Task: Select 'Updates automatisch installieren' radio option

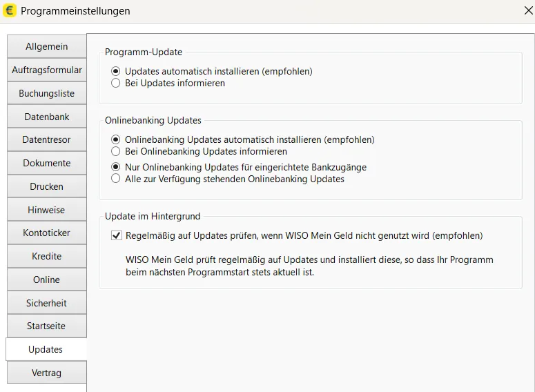Action: (115, 71)
